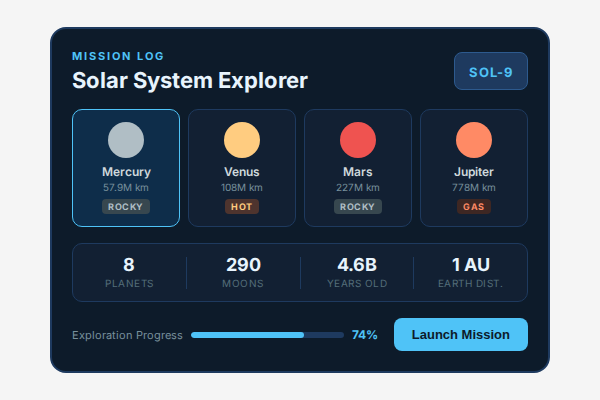Viewport: 600px width, 400px height.
Task: Click the SOL-9 badge button
Action: pyautogui.click(x=491, y=71)
